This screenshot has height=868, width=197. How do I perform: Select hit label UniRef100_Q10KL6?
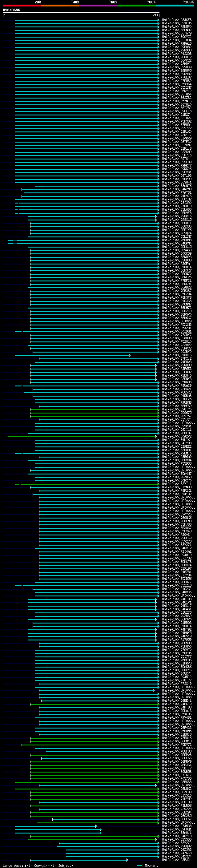click(x=176, y=356)
